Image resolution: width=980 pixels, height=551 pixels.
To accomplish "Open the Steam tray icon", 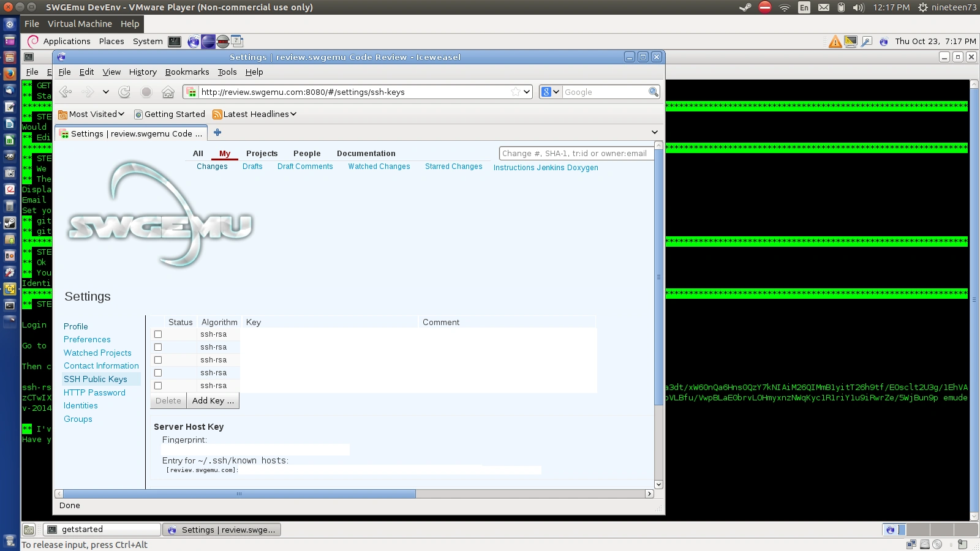I will 745,7.
